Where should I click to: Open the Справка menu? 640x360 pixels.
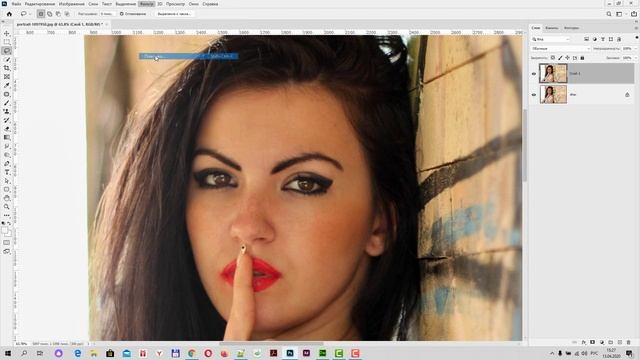210,4
